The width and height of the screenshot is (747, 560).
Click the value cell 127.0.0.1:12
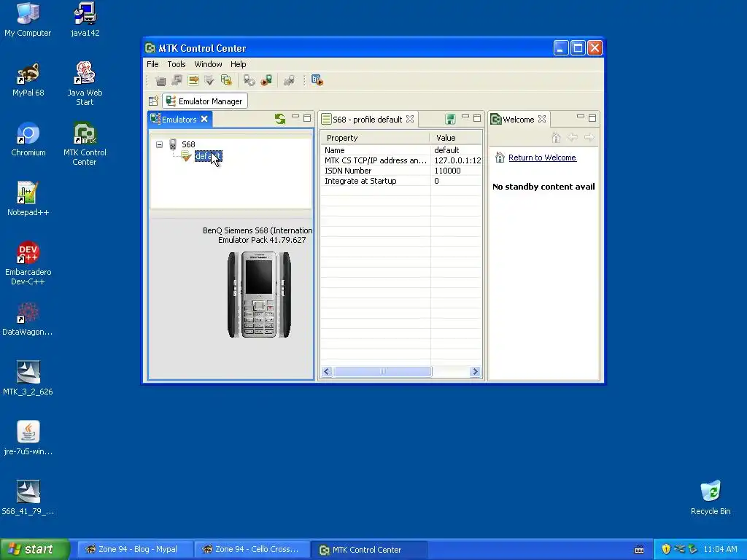point(457,160)
